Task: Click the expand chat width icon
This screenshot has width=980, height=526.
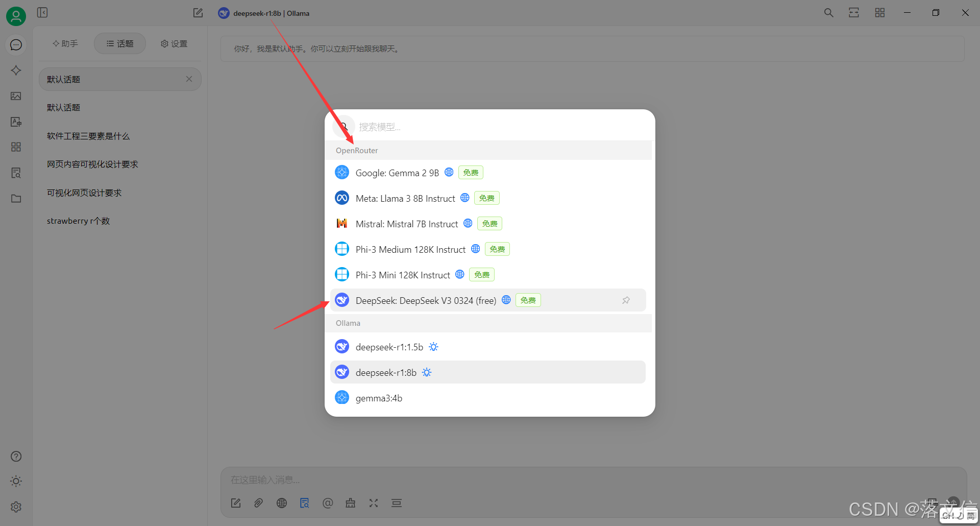Action: pyautogui.click(x=854, y=13)
